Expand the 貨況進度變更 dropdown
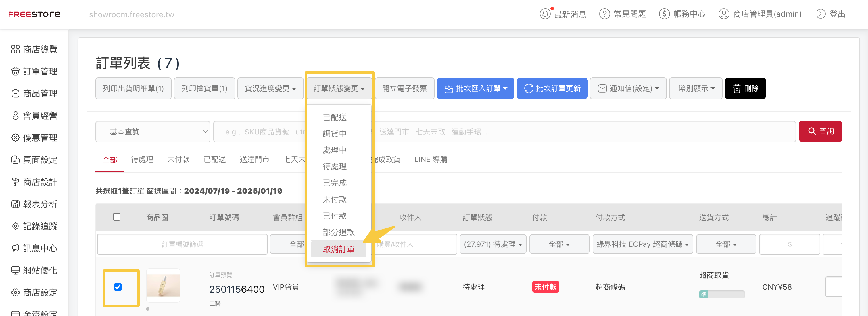 pyautogui.click(x=270, y=88)
